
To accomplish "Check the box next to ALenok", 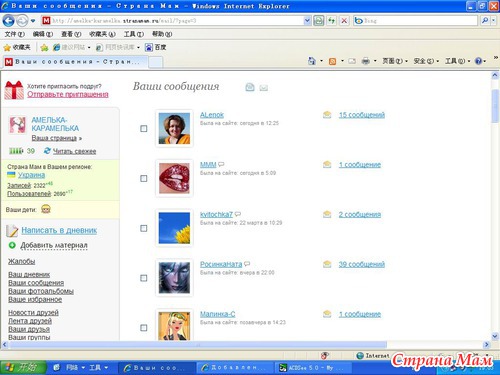I will pos(144,129).
